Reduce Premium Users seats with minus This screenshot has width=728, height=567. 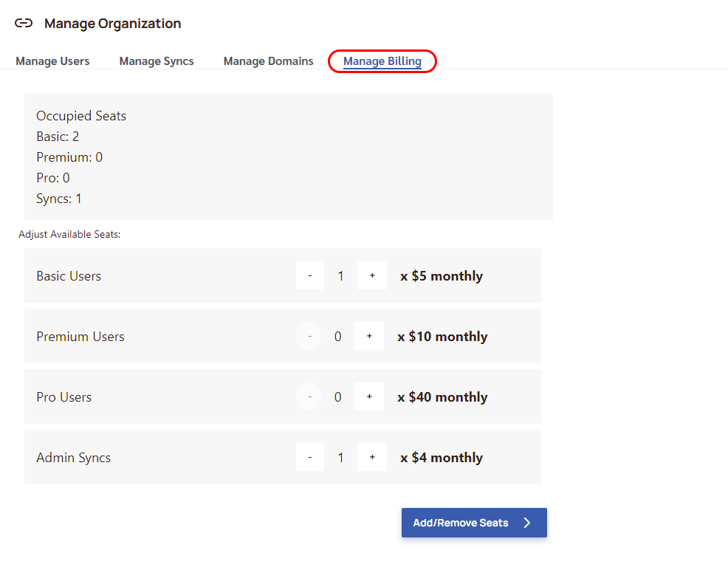click(x=309, y=336)
